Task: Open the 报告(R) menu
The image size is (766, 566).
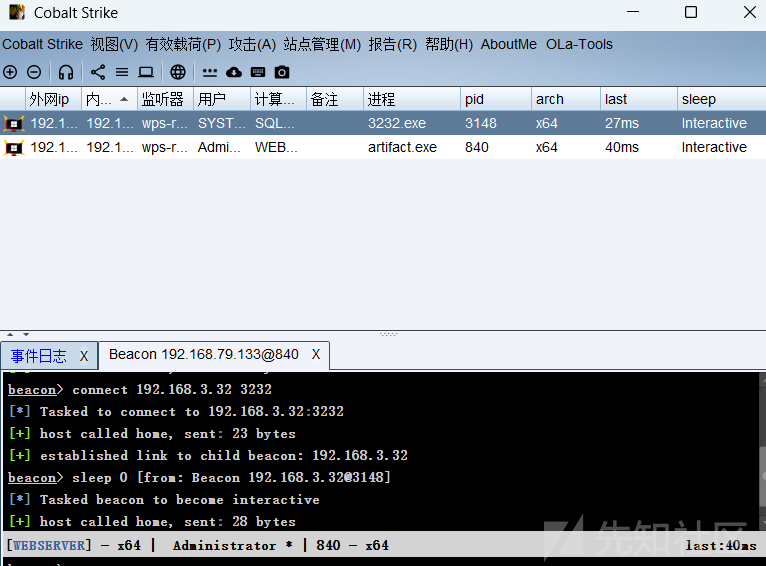Action: click(392, 44)
